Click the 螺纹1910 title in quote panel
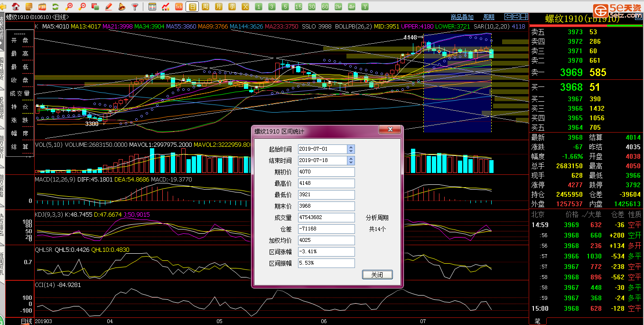The width and height of the screenshot is (644, 325). [x=582, y=19]
